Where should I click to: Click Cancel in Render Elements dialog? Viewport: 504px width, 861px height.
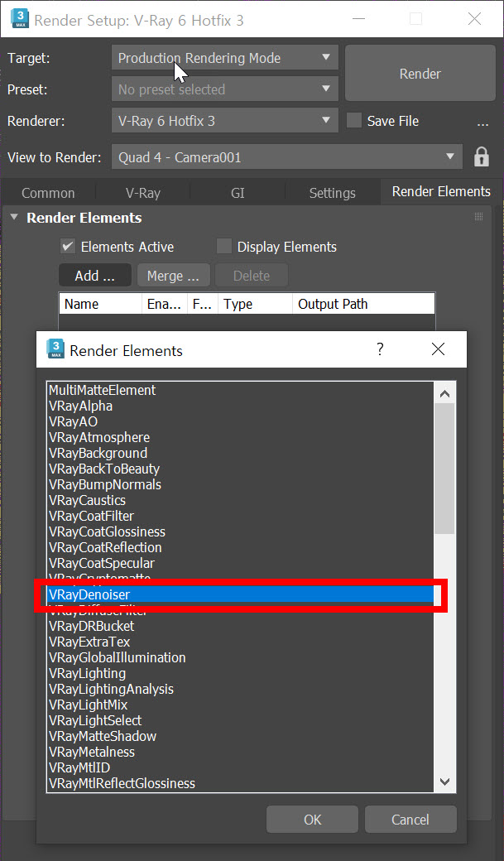(x=410, y=820)
